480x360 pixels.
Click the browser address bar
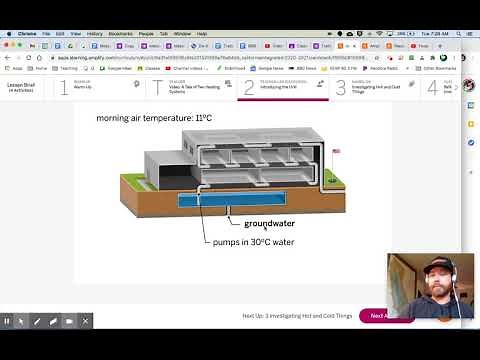(x=212, y=58)
